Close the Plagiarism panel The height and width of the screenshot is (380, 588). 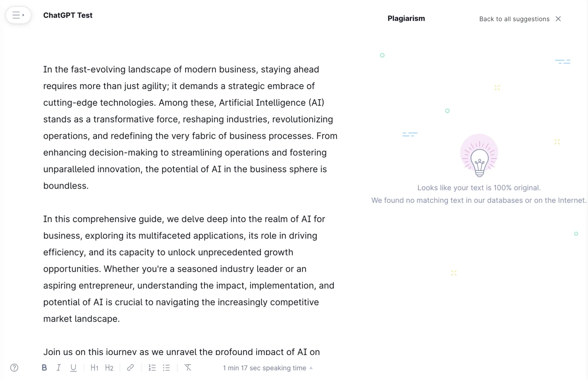(x=558, y=19)
